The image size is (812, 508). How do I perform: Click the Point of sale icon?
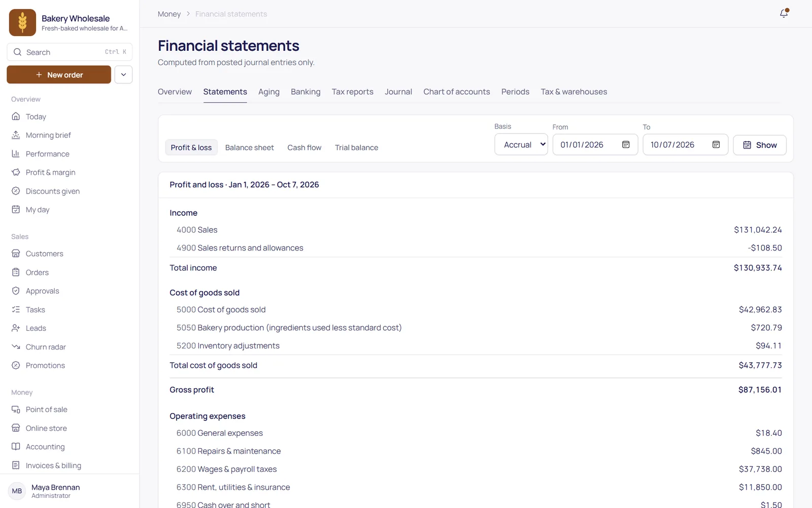coord(16,409)
